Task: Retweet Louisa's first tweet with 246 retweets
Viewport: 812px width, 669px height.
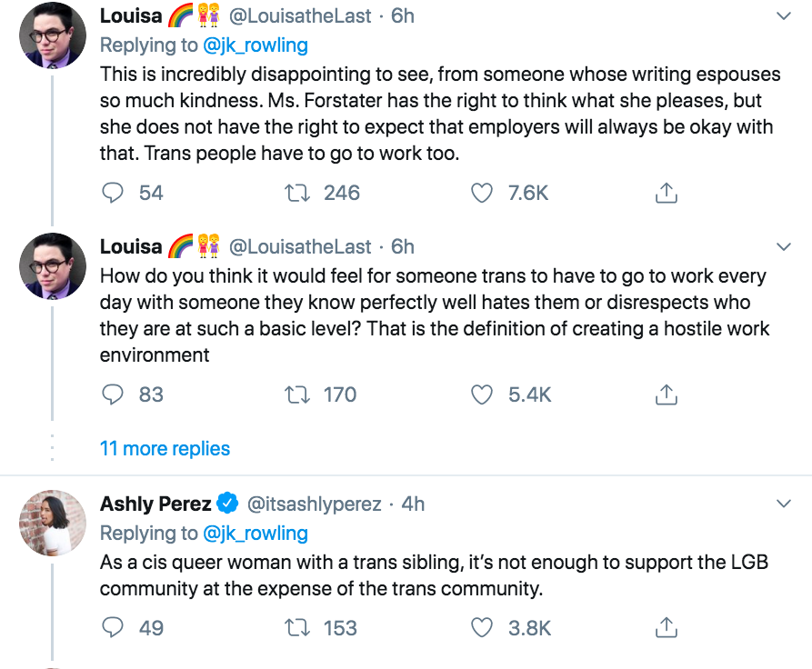Action: [x=297, y=193]
